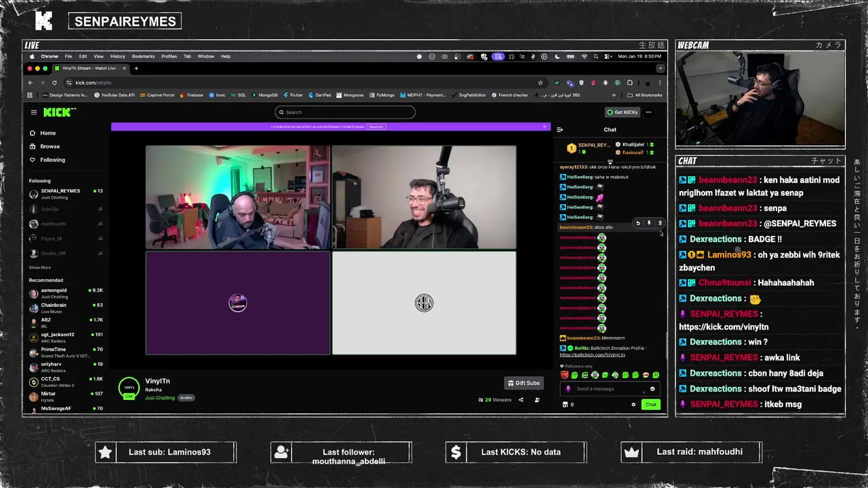This screenshot has height=488, width=868.
Task: Open Following in Kick sidebar
Action: 52,160
